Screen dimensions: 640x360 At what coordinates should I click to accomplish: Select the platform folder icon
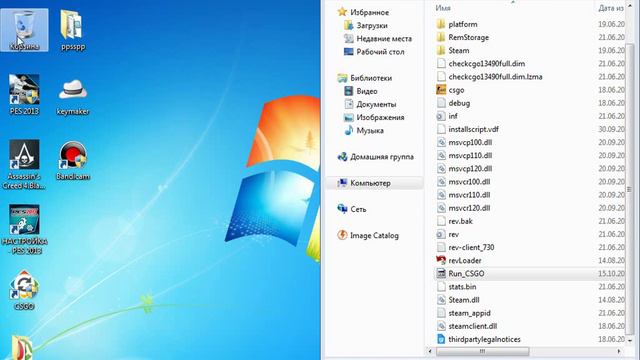click(441, 24)
